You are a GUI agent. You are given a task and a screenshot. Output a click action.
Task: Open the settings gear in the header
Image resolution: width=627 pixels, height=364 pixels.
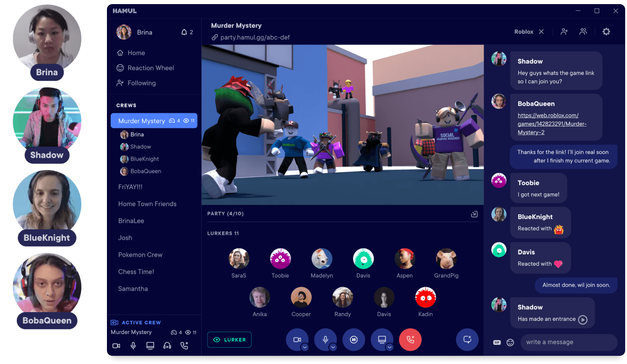click(x=606, y=32)
